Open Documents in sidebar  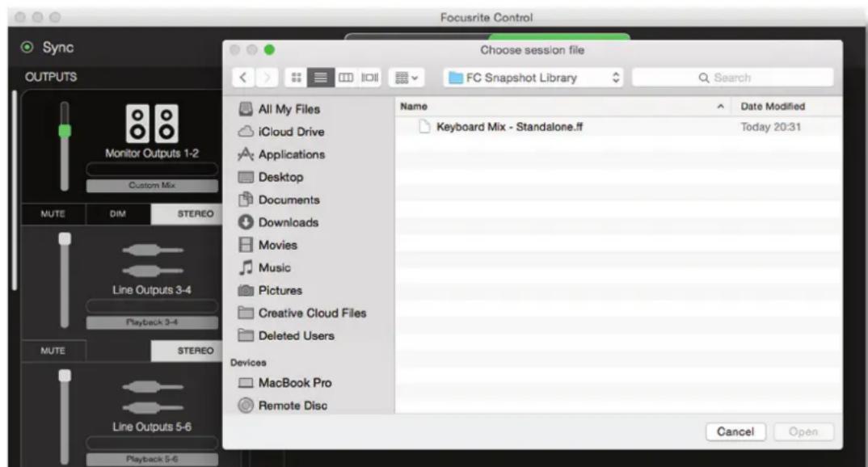[x=279, y=200]
